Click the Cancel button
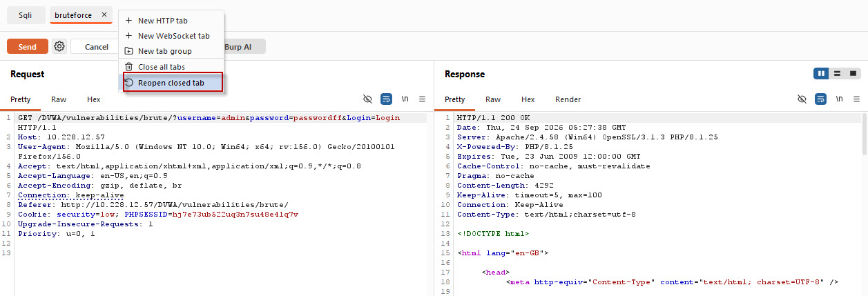Image resolution: width=868 pixels, height=296 pixels. tap(96, 46)
